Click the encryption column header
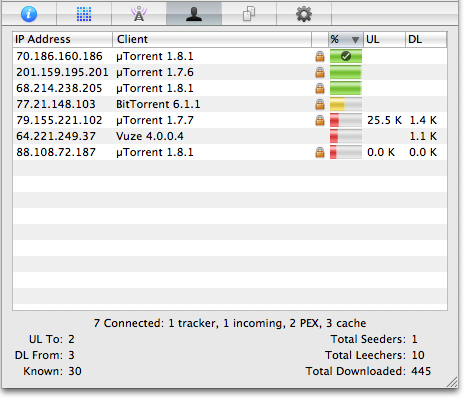The width and height of the screenshot is (465, 399). 320,39
